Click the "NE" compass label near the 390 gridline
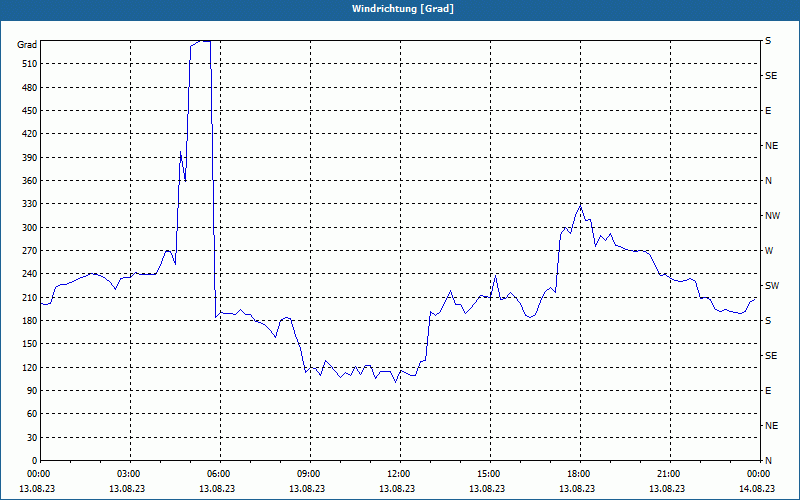Viewport: 800px width, 500px height. [771, 146]
